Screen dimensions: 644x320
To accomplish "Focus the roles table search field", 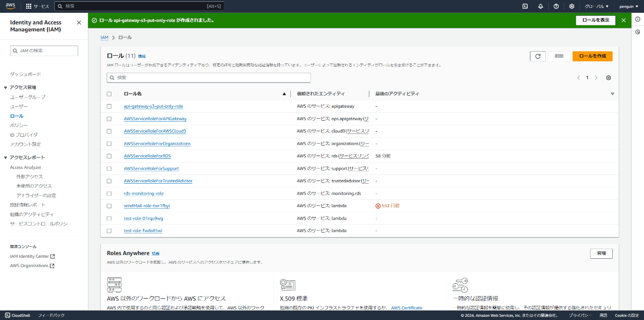I will click(209, 78).
